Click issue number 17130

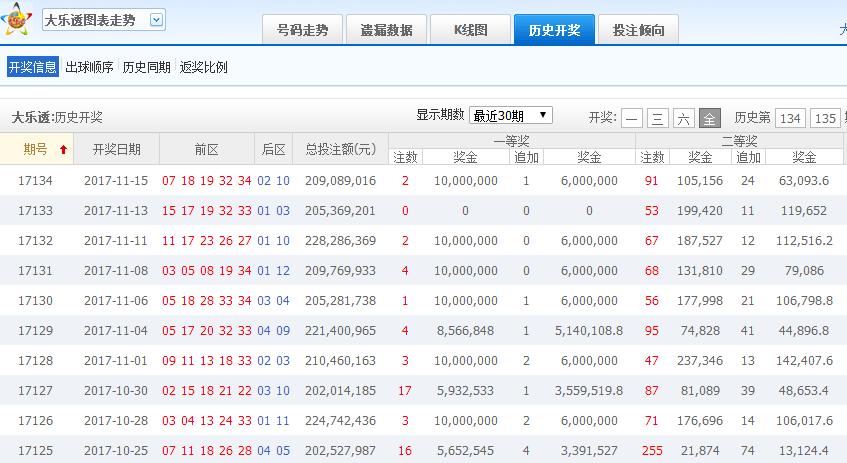[36, 300]
